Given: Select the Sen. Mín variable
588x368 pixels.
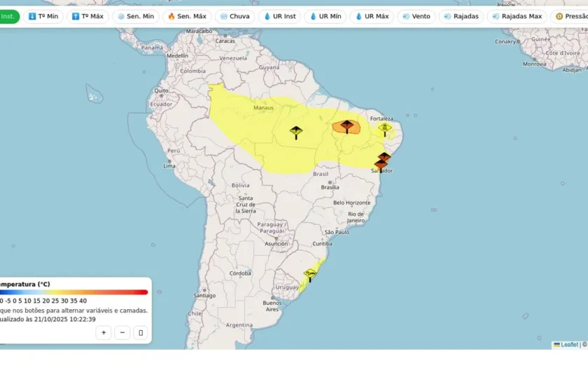Looking at the screenshot, I should [x=136, y=17].
